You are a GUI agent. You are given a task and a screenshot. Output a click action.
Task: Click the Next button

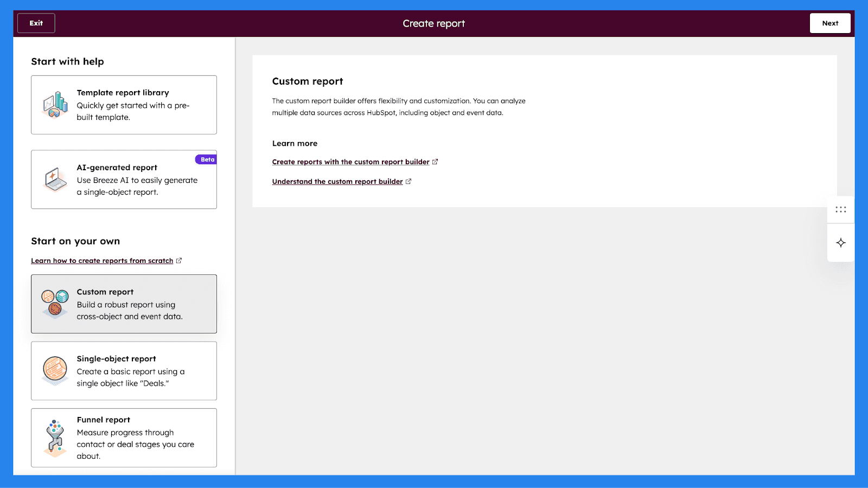pos(830,23)
